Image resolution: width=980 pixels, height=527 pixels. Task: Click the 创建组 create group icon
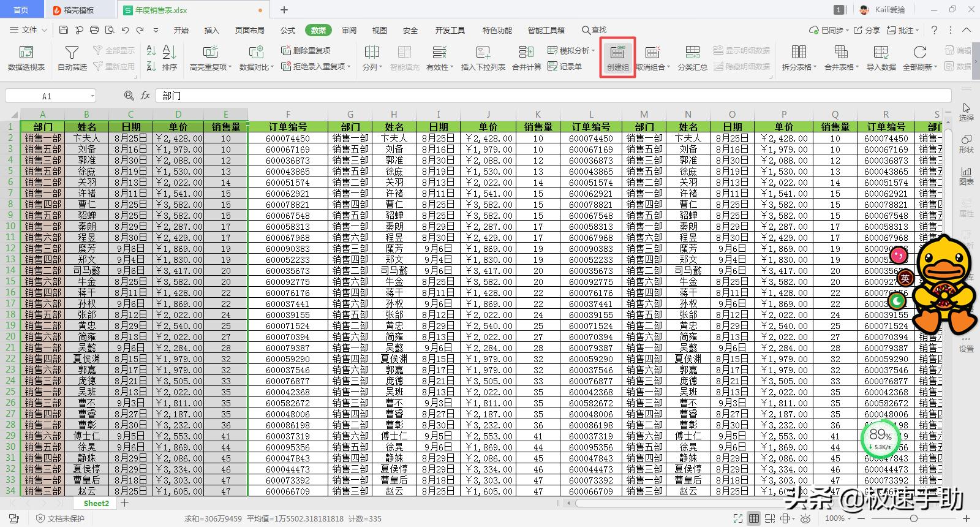click(617, 52)
